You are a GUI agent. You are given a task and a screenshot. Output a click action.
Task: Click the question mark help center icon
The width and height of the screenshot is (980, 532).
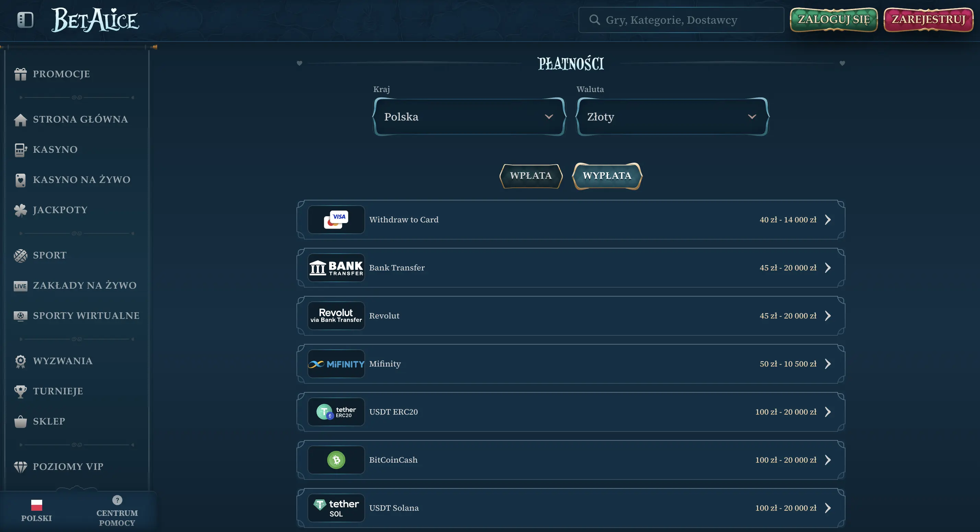[x=117, y=500]
